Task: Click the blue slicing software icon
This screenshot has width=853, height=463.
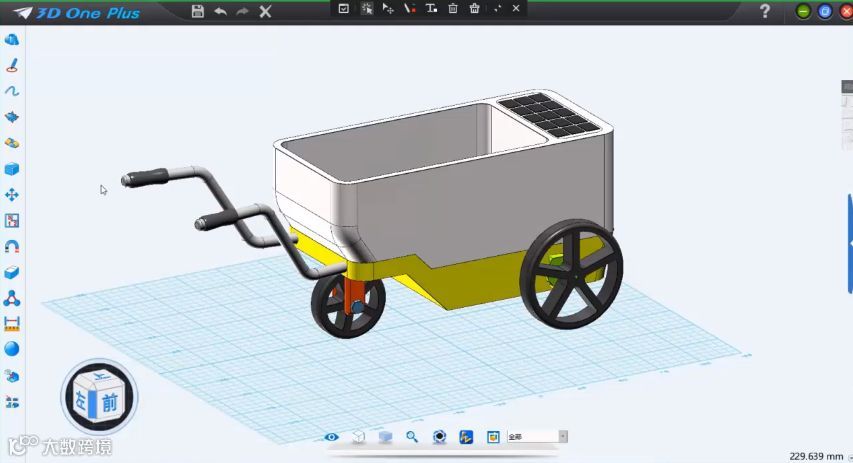Action: click(x=466, y=437)
